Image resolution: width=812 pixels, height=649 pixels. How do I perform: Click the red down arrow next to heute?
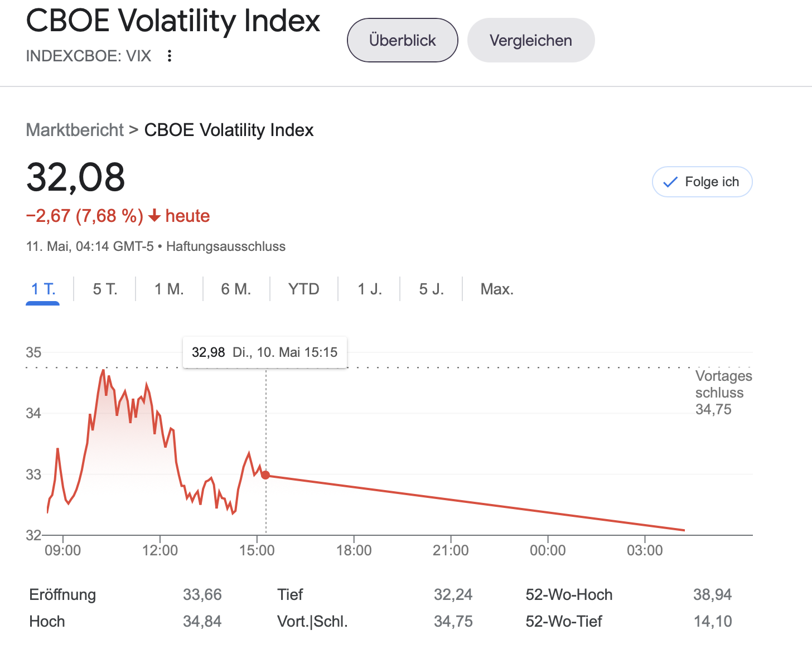pos(154,216)
